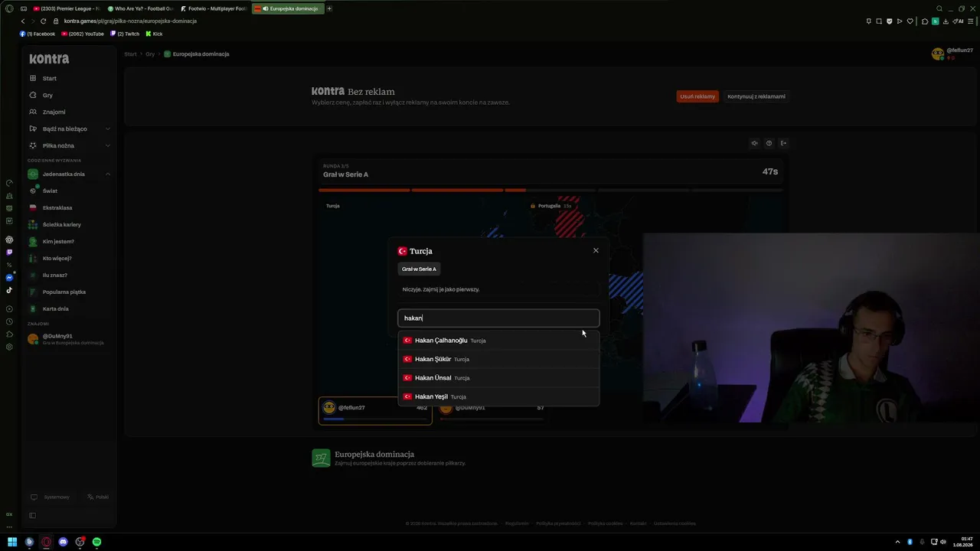Open the Twitch bookmark
980x551 pixels.
pos(125,34)
